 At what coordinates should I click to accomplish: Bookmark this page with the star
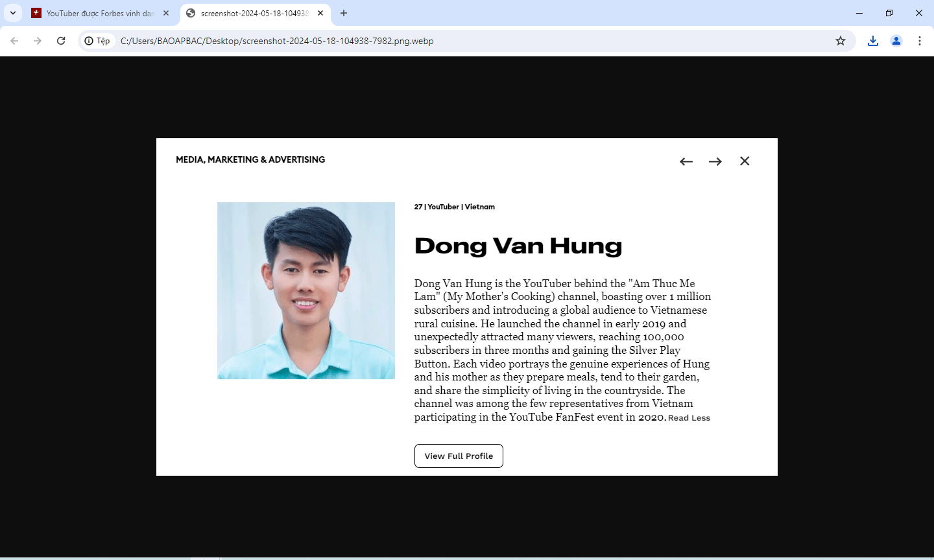click(x=841, y=41)
